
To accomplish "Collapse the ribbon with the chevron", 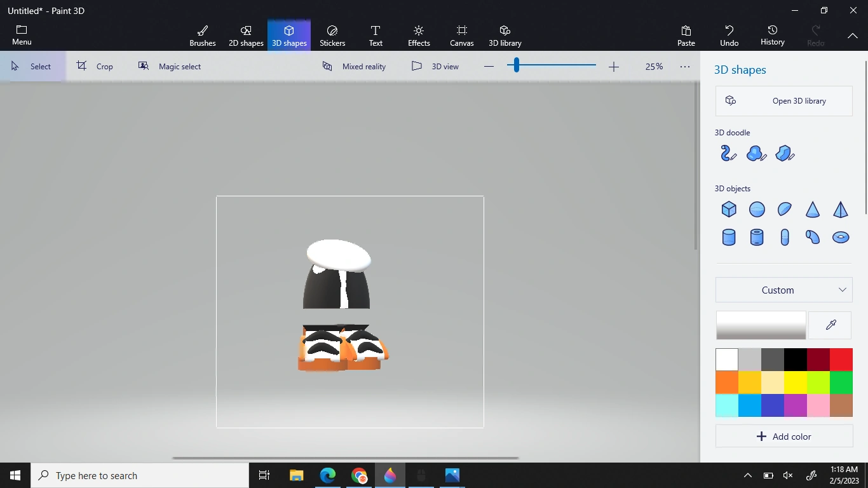I will (853, 36).
